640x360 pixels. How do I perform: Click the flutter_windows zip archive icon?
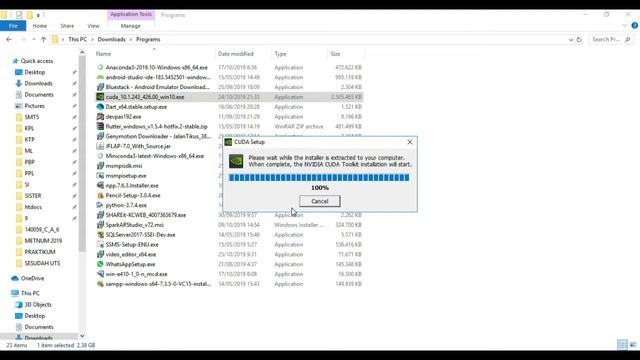[x=100, y=126]
